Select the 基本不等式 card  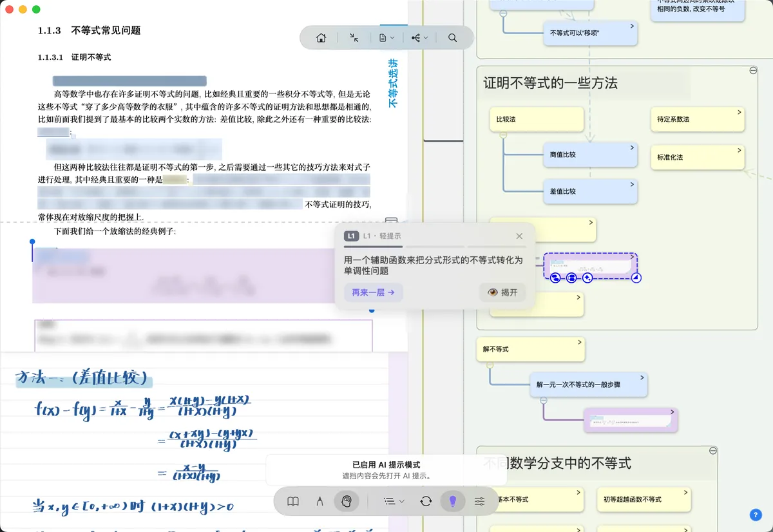[x=537, y=499]
